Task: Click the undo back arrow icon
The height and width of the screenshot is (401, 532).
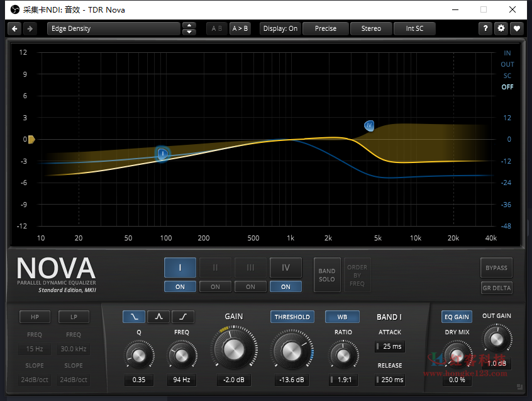Action: pyautogui.click(x=14, y=28)
